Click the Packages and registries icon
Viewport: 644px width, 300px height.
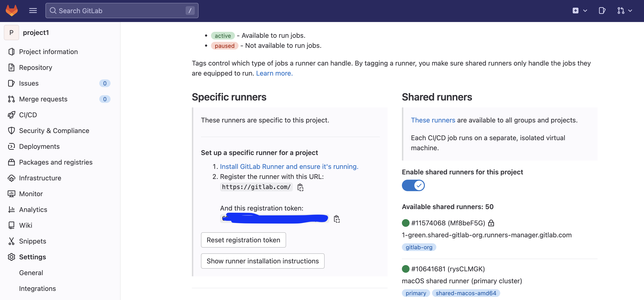(x=11, y=162)
